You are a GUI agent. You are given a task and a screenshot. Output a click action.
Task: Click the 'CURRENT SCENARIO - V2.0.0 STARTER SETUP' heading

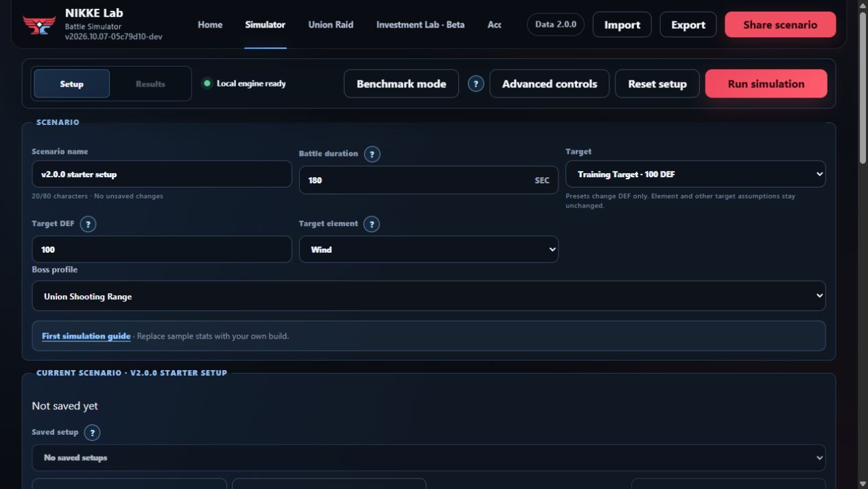click(131, 373)
